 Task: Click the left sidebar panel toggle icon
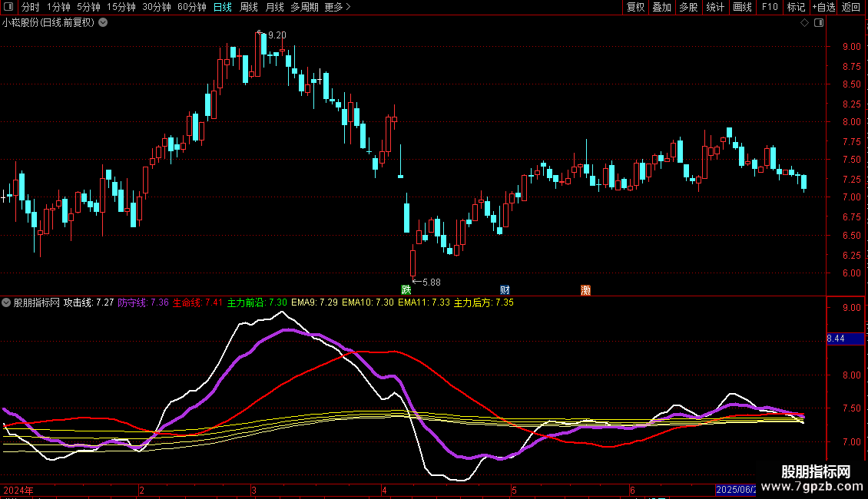coord(8,8)
